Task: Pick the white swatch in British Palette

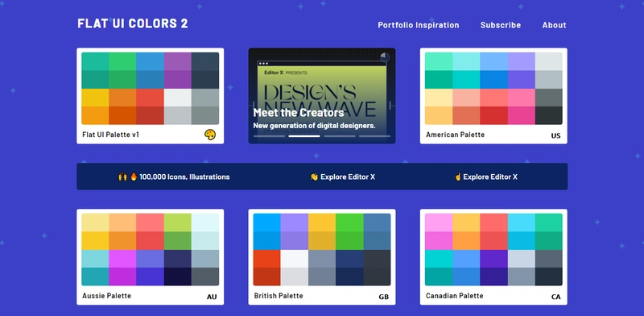Action: (295, 259)
